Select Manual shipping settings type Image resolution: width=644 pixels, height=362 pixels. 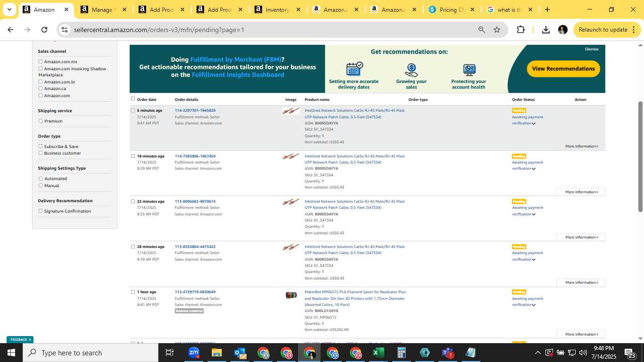[x=41, y=185]
